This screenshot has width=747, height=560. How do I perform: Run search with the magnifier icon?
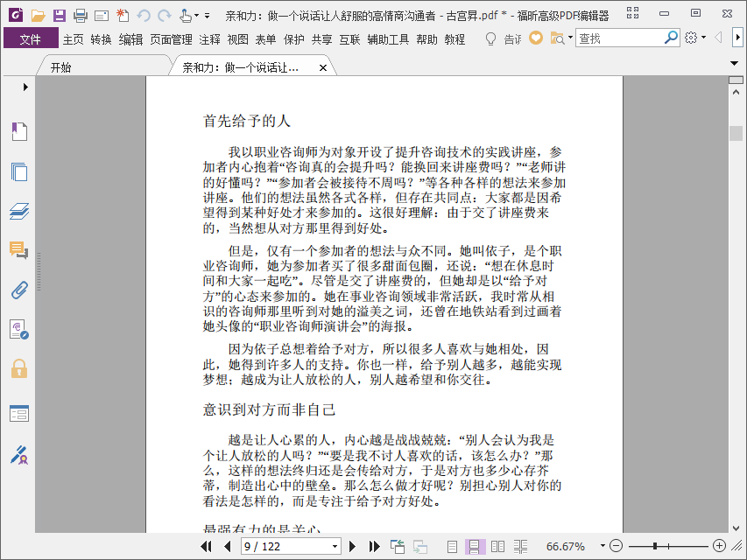tap(672, 38)
